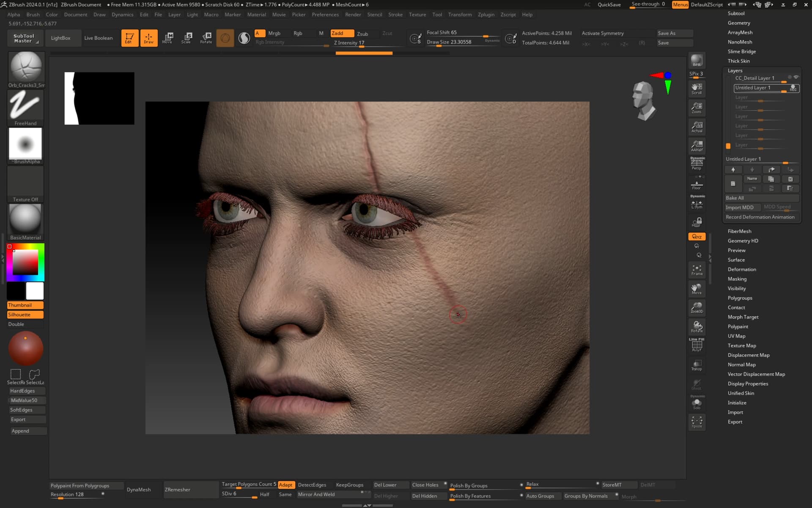Expand the Deformation subpalette
The height and width of the screenshot is (508, 812).
pos(742,269)
